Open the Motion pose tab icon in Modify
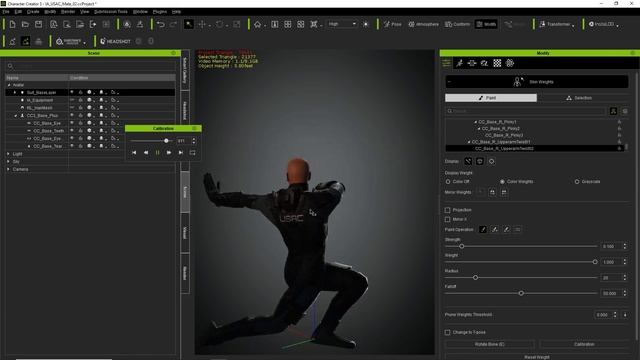Screen dimensions: 640x360 (460, 63)
